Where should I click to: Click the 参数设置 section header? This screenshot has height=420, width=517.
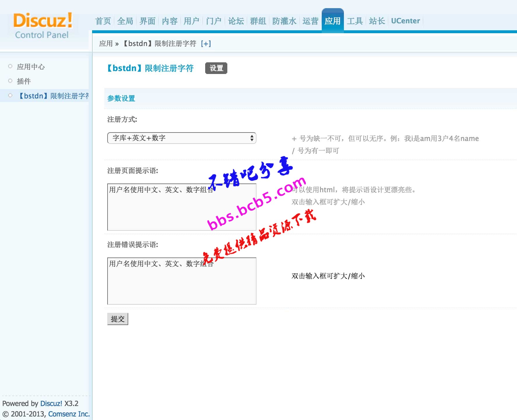121,98
